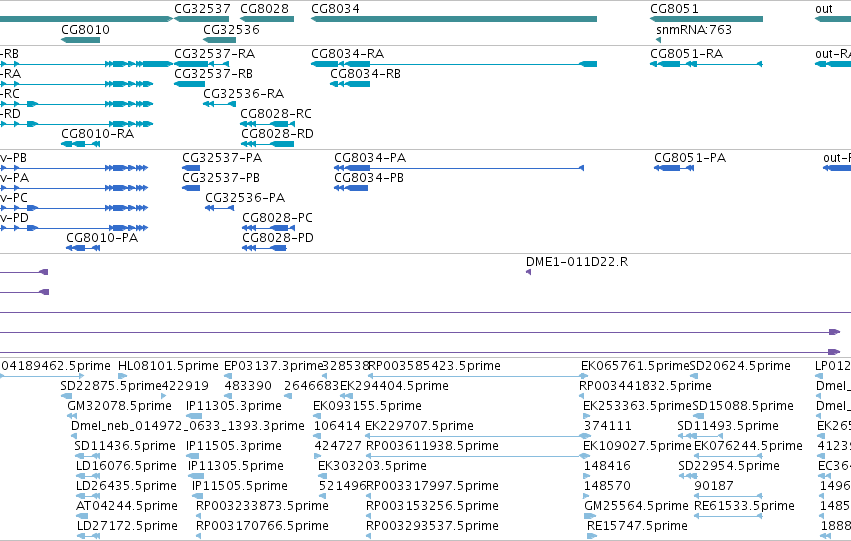Click the CG32536-RA transcript label
Image resolution: width=851 pixels, height=541 pixels.
[244, 94]
